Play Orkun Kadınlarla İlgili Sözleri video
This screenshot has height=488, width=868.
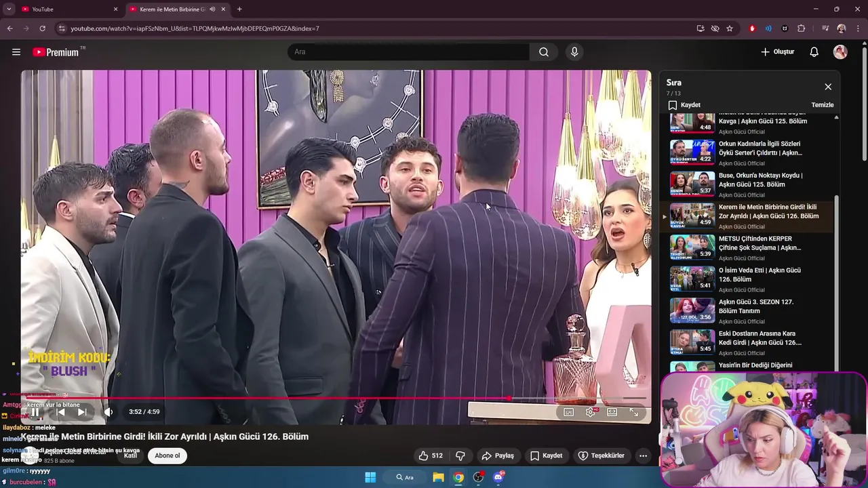750,152
